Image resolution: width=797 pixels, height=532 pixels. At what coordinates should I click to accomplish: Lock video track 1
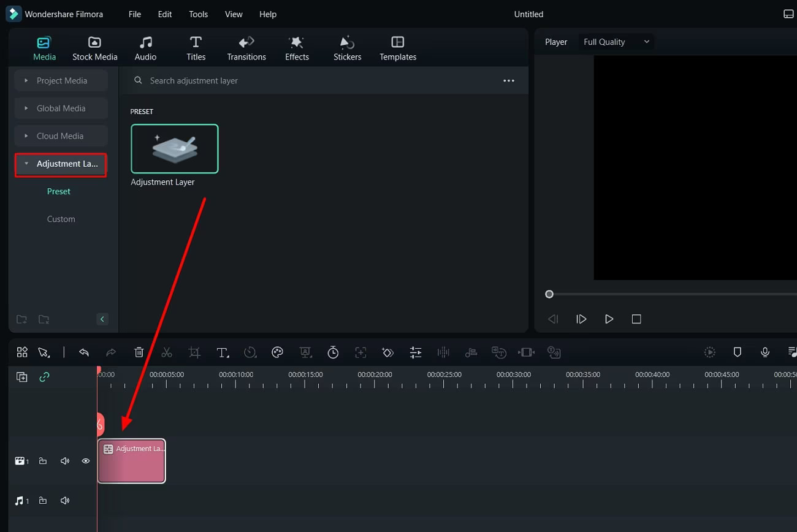43,461
